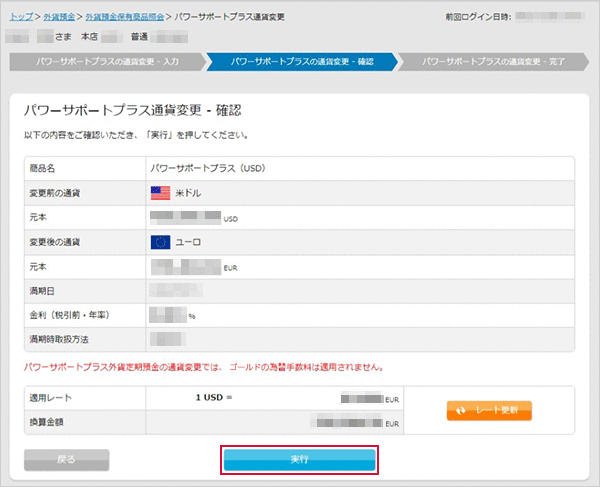Click the EU flag icon
Screen dimensions: 600x487
tap(160, 241)
